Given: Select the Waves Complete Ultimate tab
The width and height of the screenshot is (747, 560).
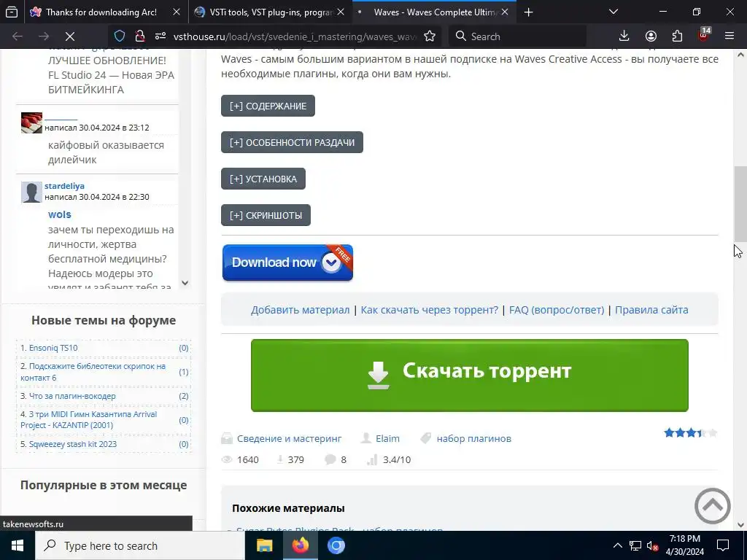Looking at the screenshot, I should click(433, 12).
